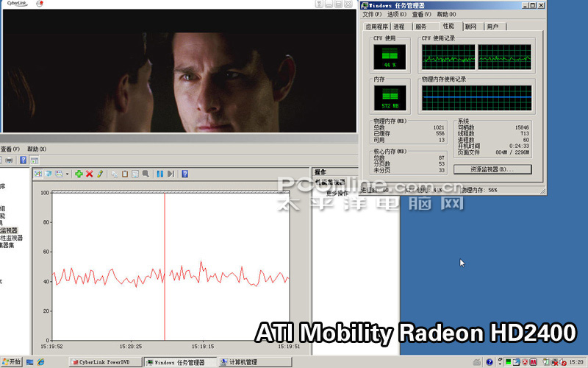This screenshot has width=588, height=368.
Task: Open Properties icon in monitor toolbar
Action: pos(135,174)
